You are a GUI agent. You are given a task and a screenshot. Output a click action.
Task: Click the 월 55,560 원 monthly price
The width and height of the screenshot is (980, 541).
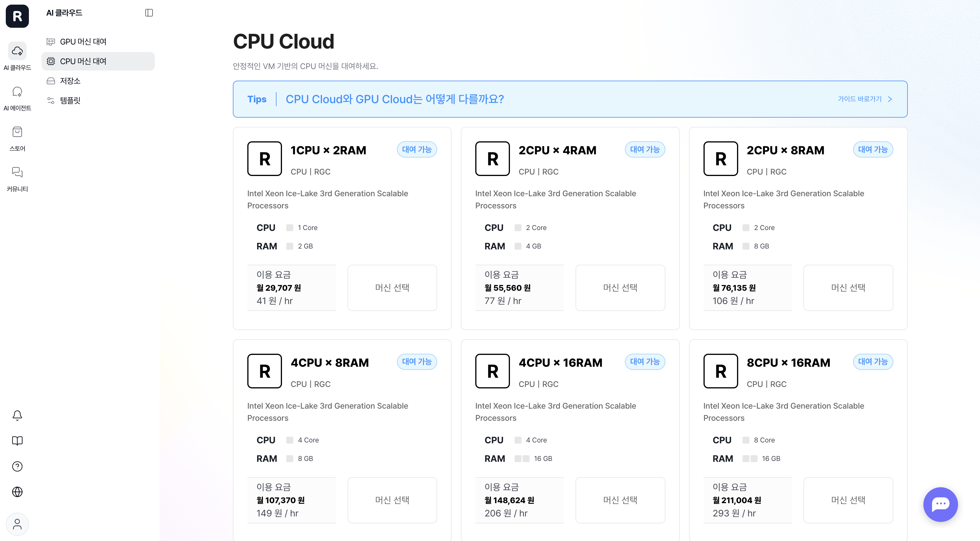pyautogui.click(x=507, y=288)
